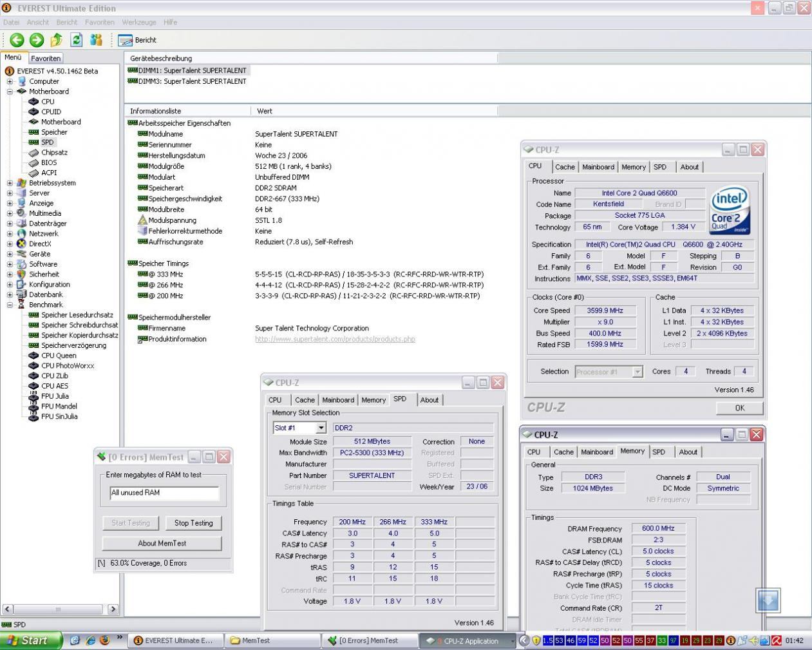This screenshot has width=812, height=650.
Task: Switch to About tab in CPU-Z SPD window
Action: tap(430, 400)
